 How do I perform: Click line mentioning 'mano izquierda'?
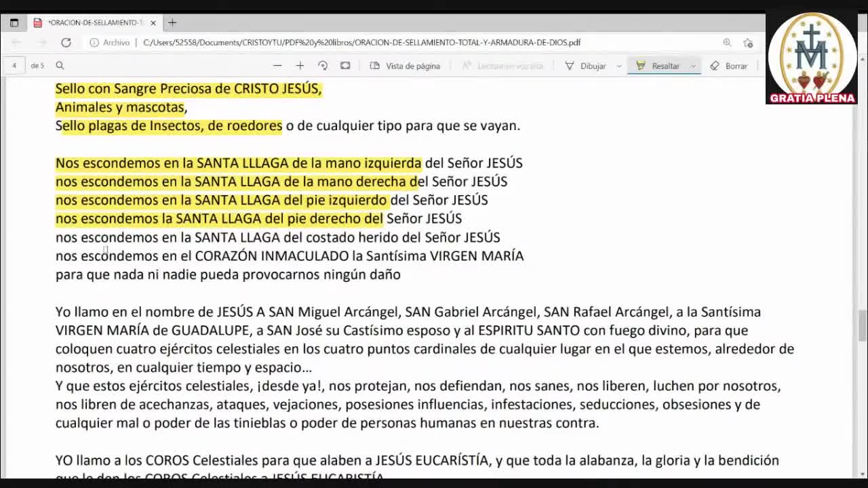pos(289,163)
